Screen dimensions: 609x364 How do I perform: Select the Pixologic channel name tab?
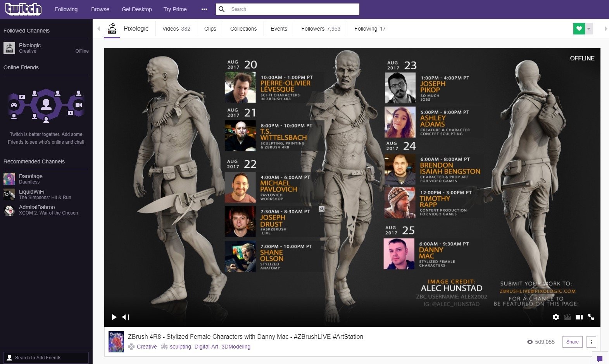click(x=136, y=28)
